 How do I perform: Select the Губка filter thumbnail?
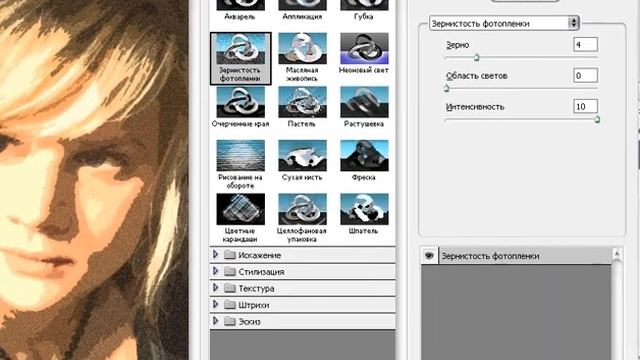[x=364, y=5]
